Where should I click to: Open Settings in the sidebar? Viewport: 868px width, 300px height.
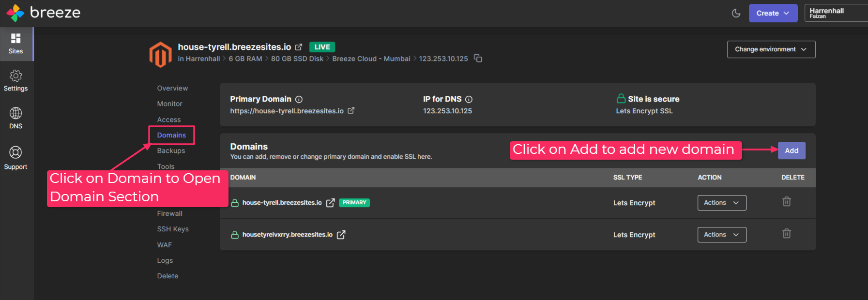[15, 81]
